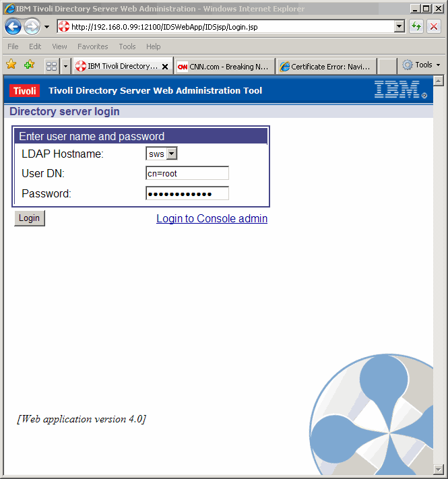
Task: Switch to the CNN.com tab
Action: (224, 67)
